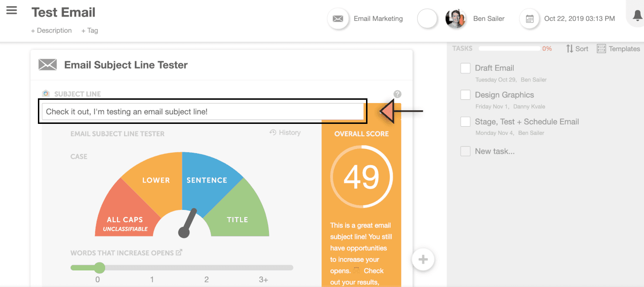Viewport: 644px width, 287px height.
Task: Click the New task entry field
Action: click(x=495, y=151)
